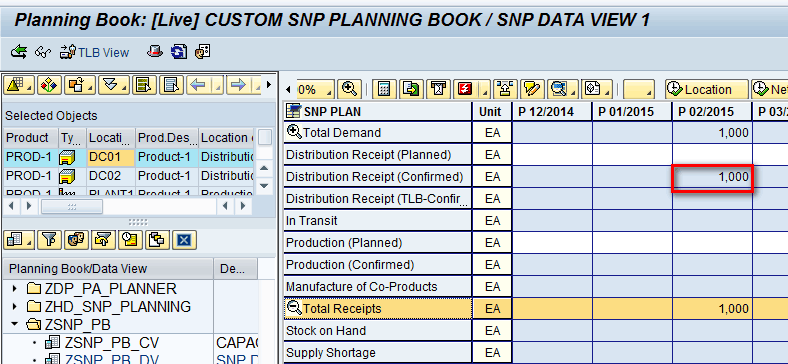Click the two faces user icon
This screenshot has height=364, width=788.
coord(76,240)
